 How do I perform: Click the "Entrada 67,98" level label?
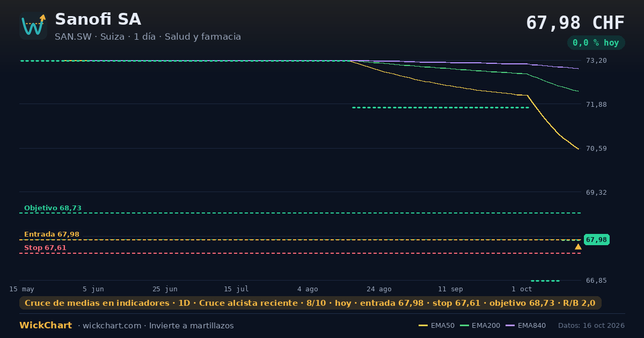pos(52,234)
